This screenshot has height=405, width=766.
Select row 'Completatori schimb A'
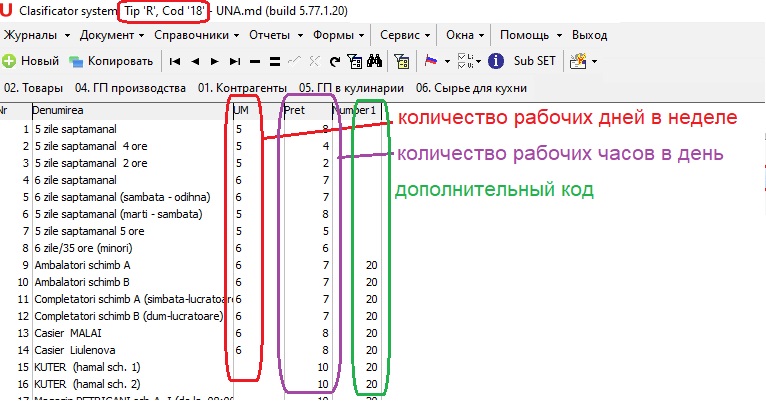click(133, 299)
